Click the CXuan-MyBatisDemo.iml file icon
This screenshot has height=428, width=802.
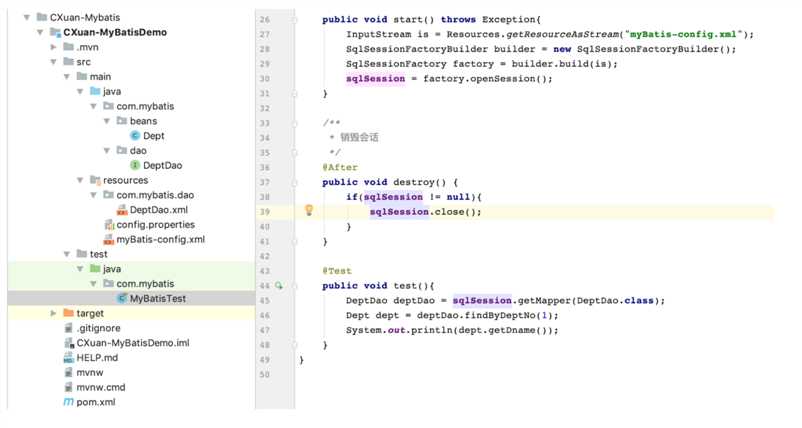click(69, 343)
